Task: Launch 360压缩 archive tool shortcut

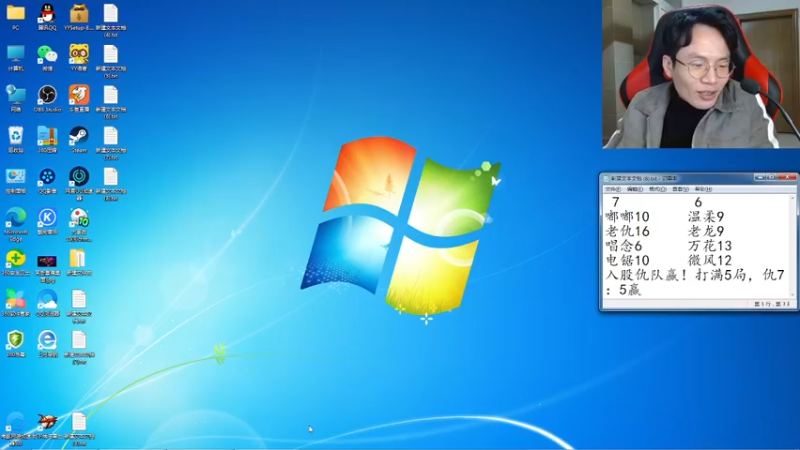Action: (x=47, y=139)
